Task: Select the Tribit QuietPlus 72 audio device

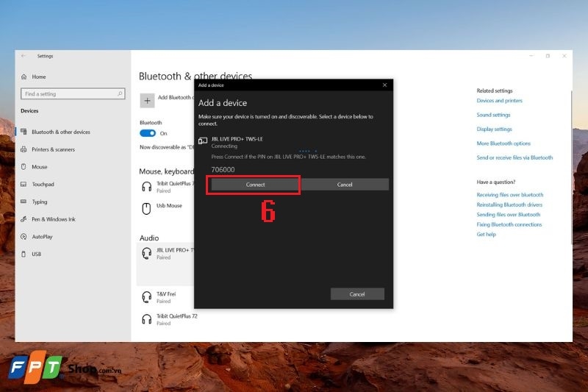Action: click(x=169, y=319)
